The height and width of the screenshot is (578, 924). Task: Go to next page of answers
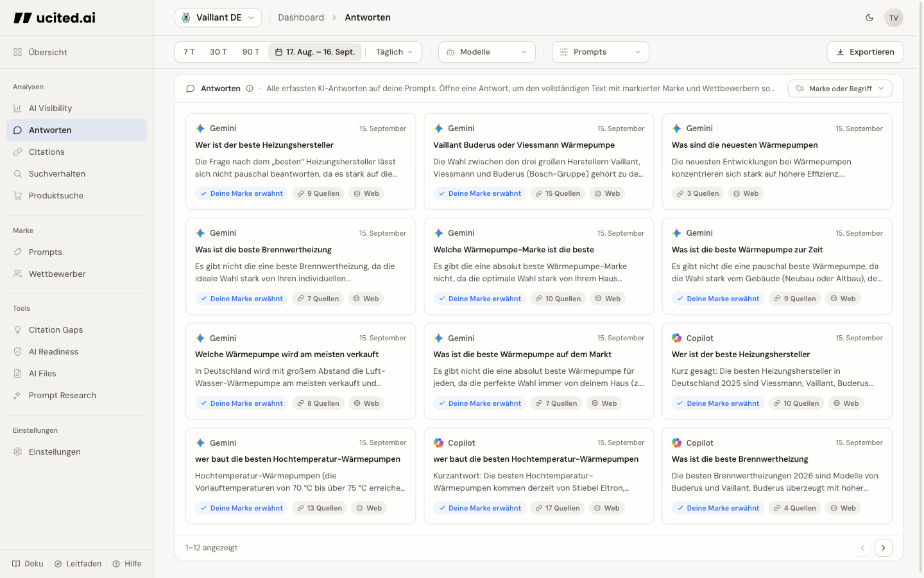[x=884, y=548]
